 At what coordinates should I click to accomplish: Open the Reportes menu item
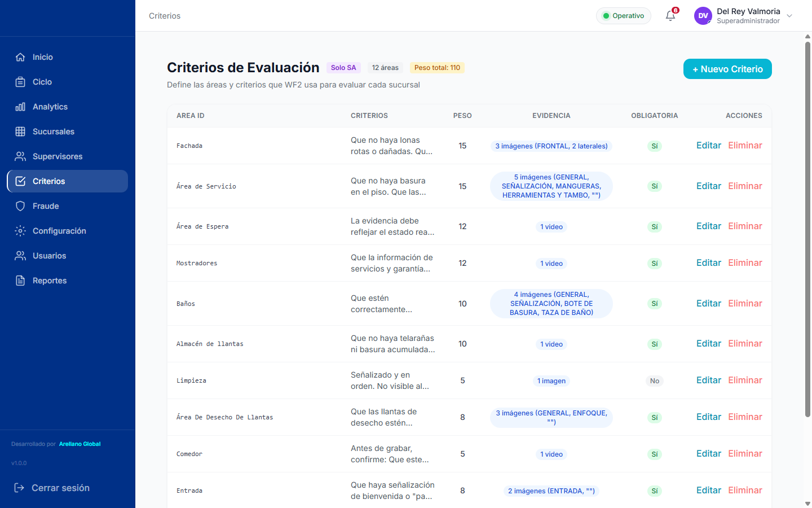click(x=68, y=281)
